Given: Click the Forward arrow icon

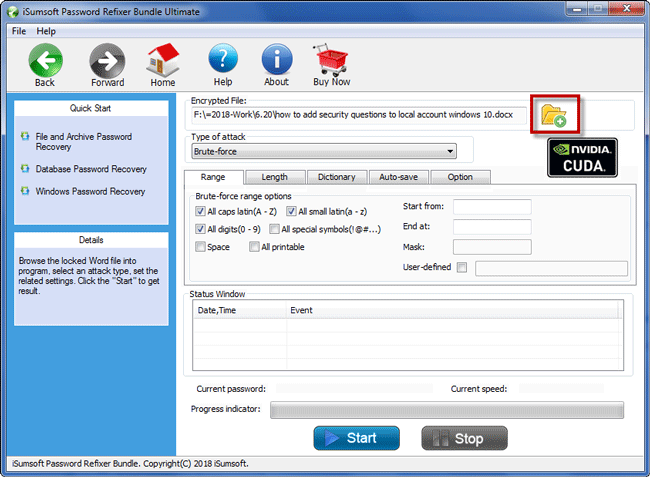Looking at the screenshot, I should [107, 60].
